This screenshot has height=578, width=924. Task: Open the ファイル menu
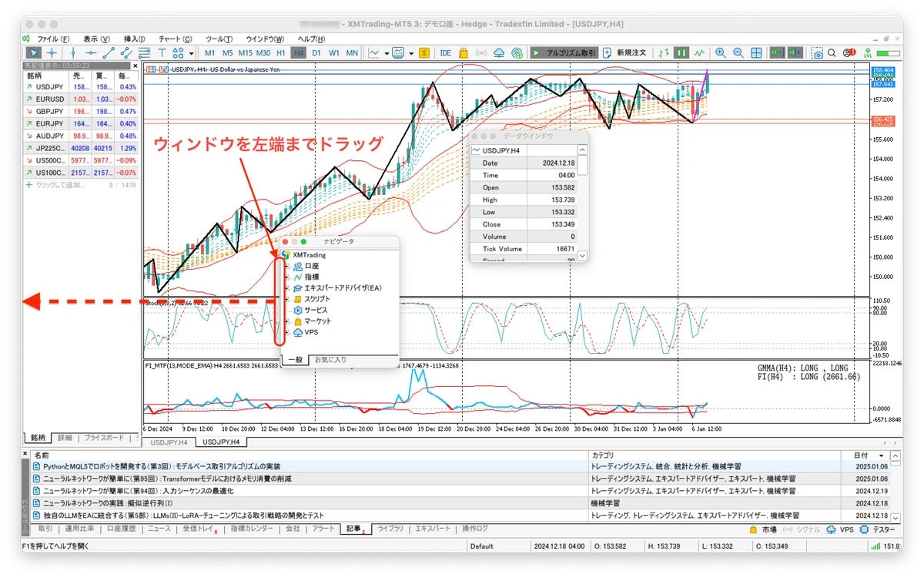(53, 39)
